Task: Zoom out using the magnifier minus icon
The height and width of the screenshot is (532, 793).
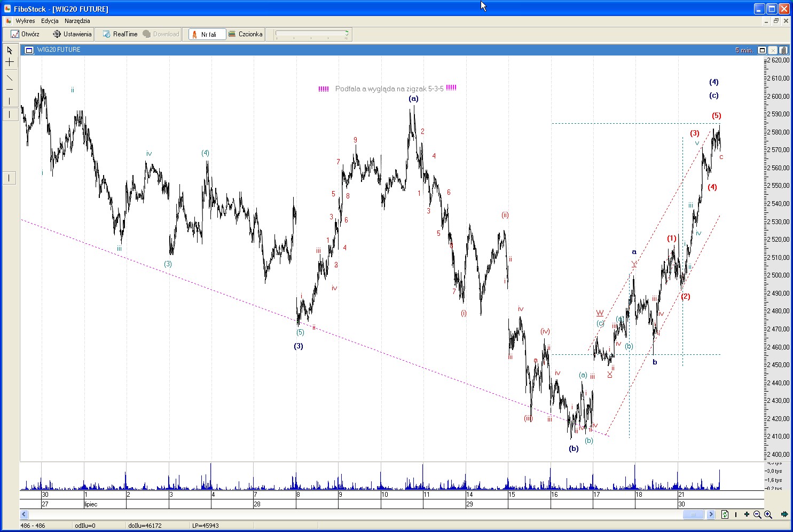Action: (757, 515)
